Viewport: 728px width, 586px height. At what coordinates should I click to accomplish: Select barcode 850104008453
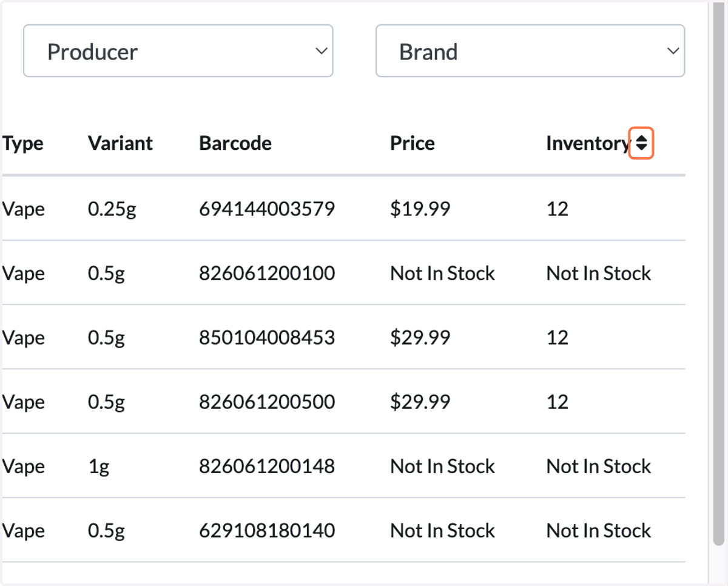pyautogui.click(x=267, y=337)
